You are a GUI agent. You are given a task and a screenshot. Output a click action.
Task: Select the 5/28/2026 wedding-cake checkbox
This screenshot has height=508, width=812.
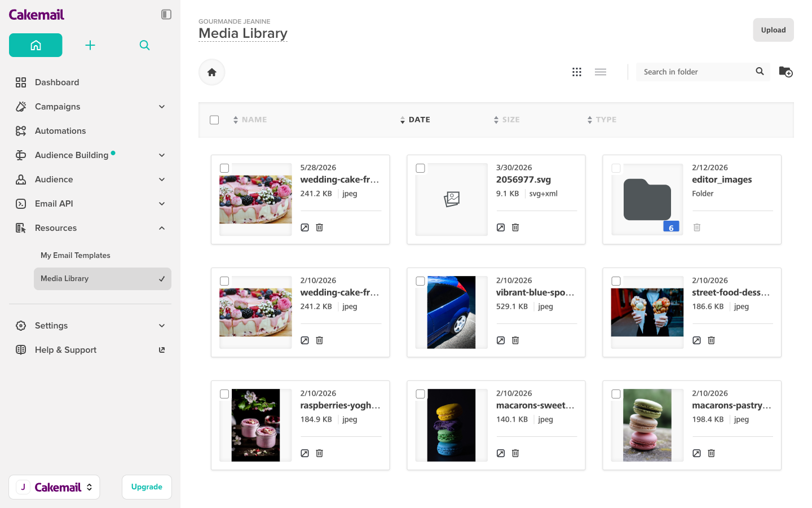click(224, 168)
